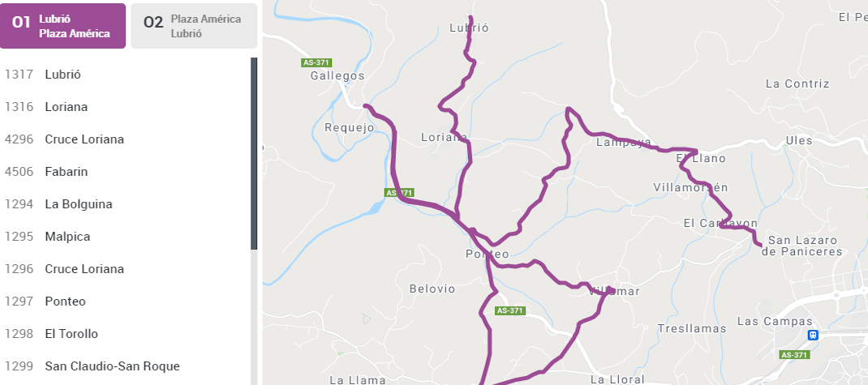This screenshot has height=385, width=868.
Task: Click the train station icon on map
Action: 812,335
